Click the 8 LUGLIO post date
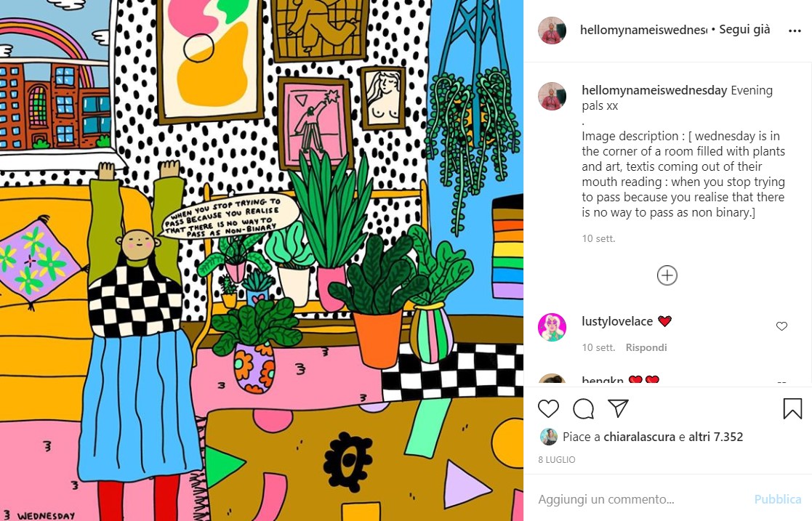Screen dimensions: 812x521 tap(557, 459)
